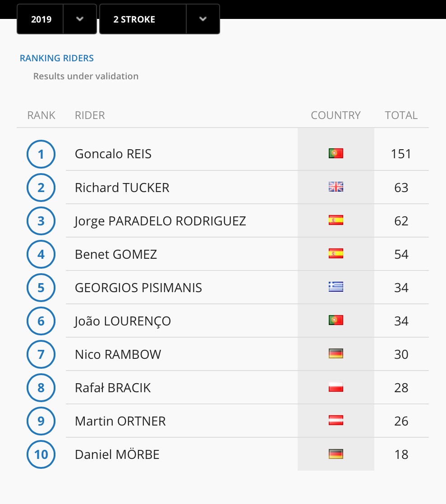Click Spain flag for Benet GOMEZ

pyautogui.click(x=336, y=254)
